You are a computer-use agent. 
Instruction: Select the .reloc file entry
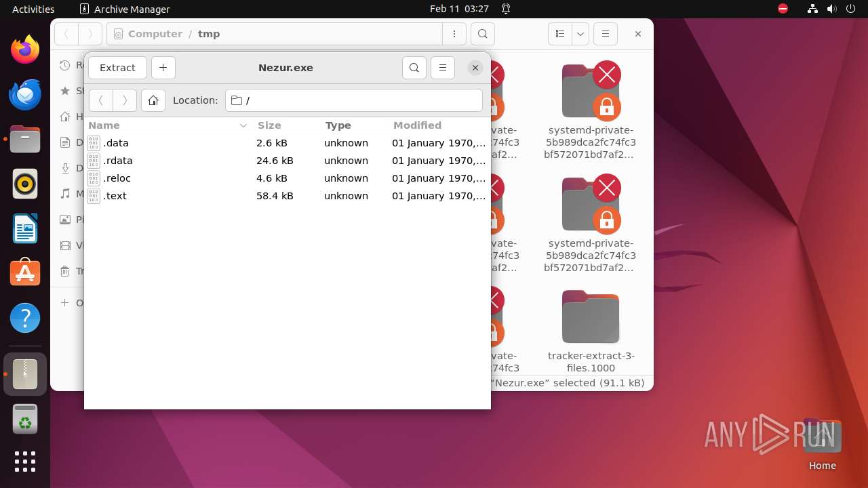287,178
